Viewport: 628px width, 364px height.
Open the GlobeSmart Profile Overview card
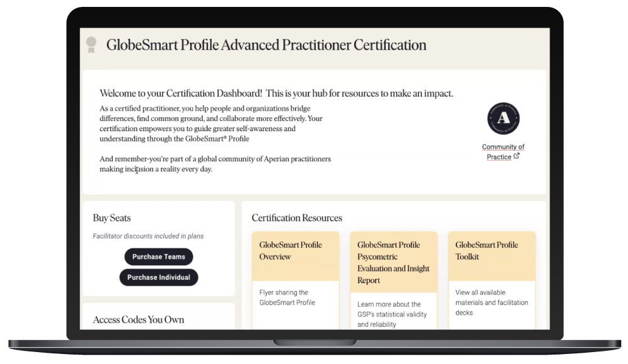pyautogui.click(x=296, y=281)
